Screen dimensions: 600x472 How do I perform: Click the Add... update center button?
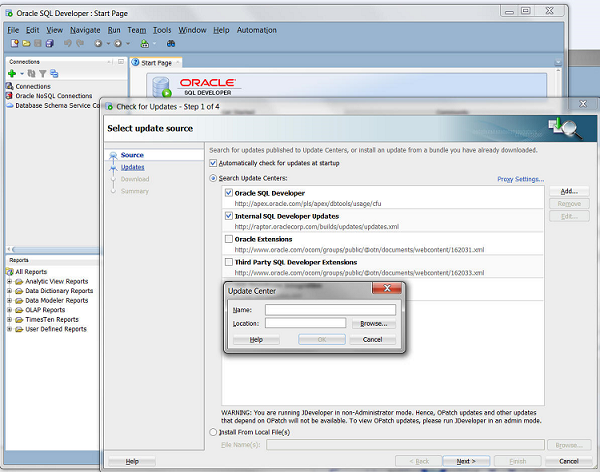(569, 191)
